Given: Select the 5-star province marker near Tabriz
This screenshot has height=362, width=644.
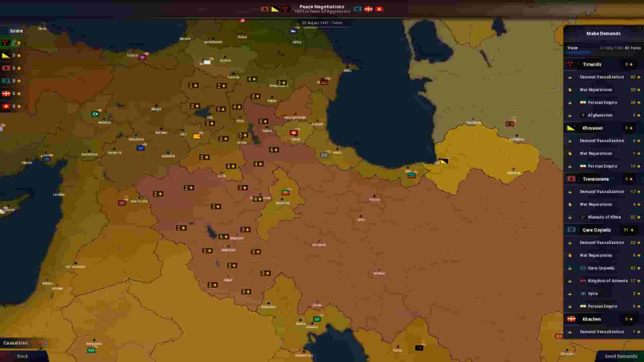Looking at the screenshot, I should pyautogui.click(x=262, y=120).
